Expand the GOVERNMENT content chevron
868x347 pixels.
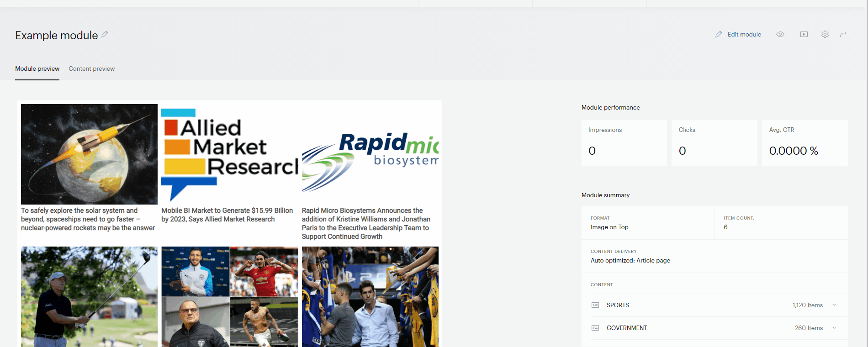834,328
